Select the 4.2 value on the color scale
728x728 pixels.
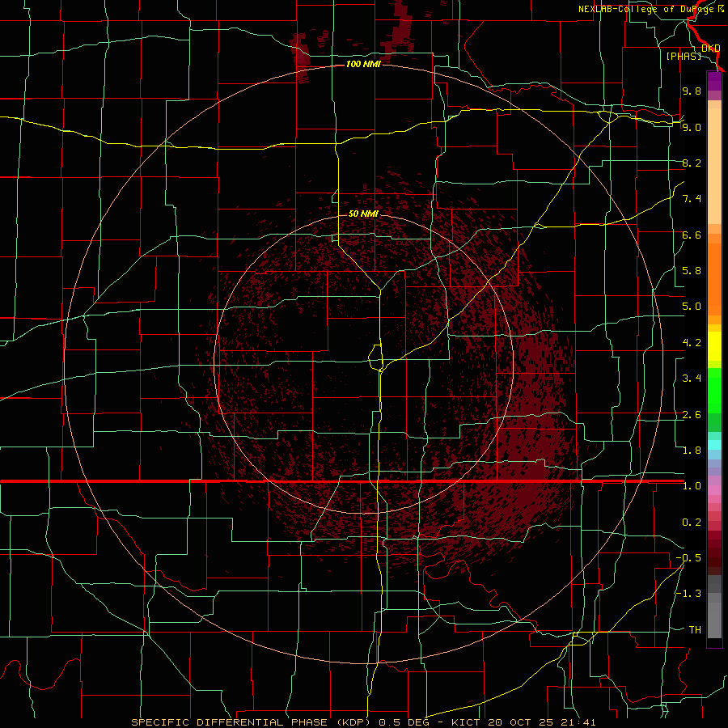pyautogui.click(x=692, y=343)
